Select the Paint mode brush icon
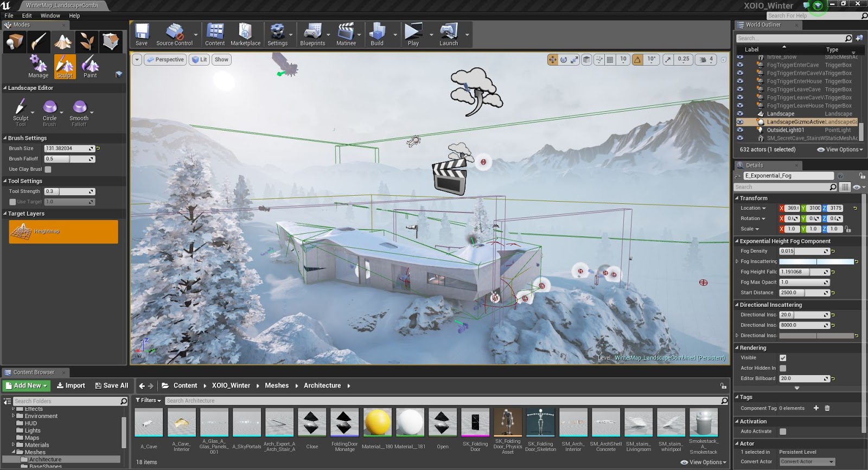Screen dimensions: 868x470 (x=39, y=42)
